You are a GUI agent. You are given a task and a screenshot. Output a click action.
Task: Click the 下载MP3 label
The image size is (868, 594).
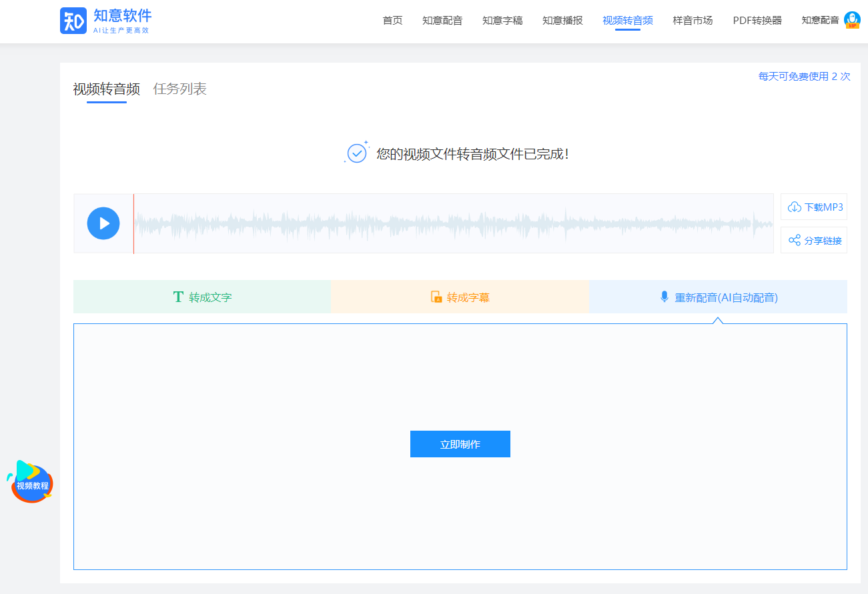(824, 207)
